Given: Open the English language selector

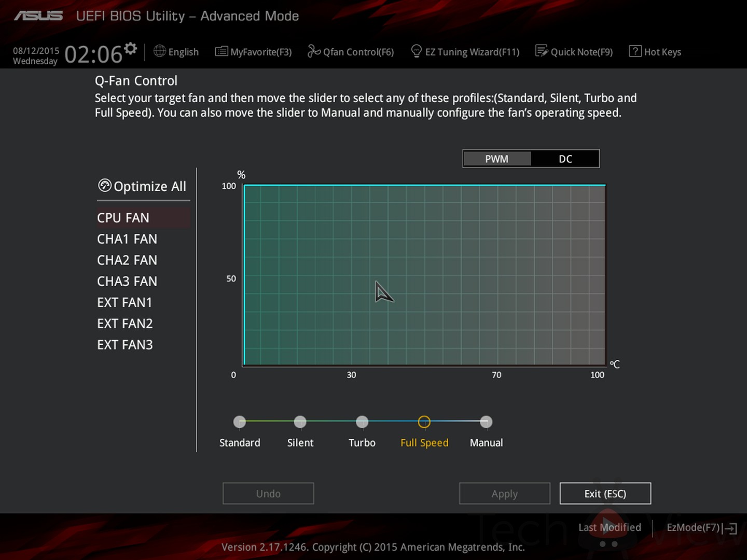Looking at the screenshot, I should 184,52.
